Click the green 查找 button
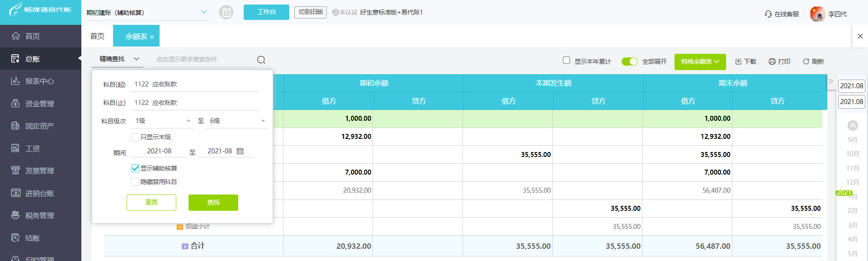Viewport: 868px width, 261px height. [213, 203]
